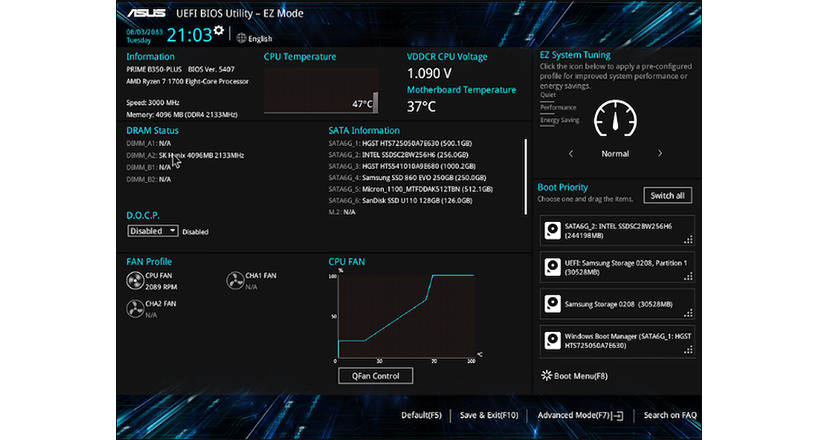Open QFan Control

[376, 376]
